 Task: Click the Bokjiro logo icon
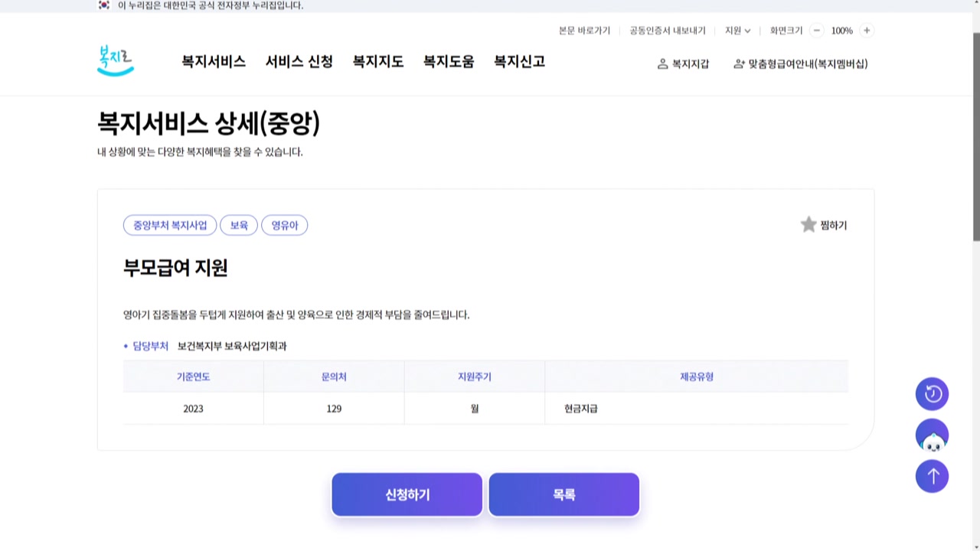tap(116, 61)
